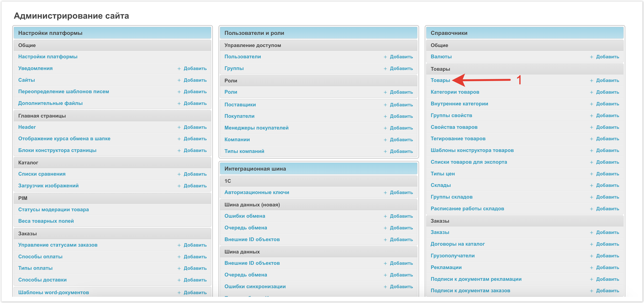The height and width of the screenshot is (303, 644).
Task: Click the plus icon in Валюты row
Action: tap(591, 57)
